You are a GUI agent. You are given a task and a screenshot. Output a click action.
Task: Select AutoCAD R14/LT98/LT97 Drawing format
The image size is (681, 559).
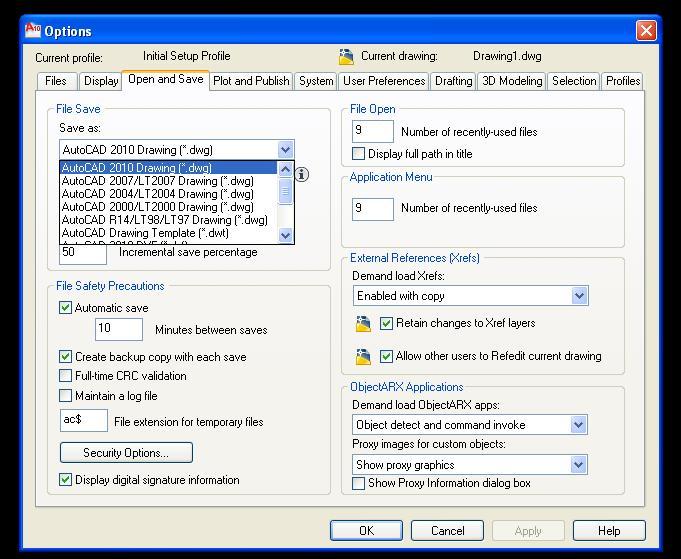coord(169,220)
